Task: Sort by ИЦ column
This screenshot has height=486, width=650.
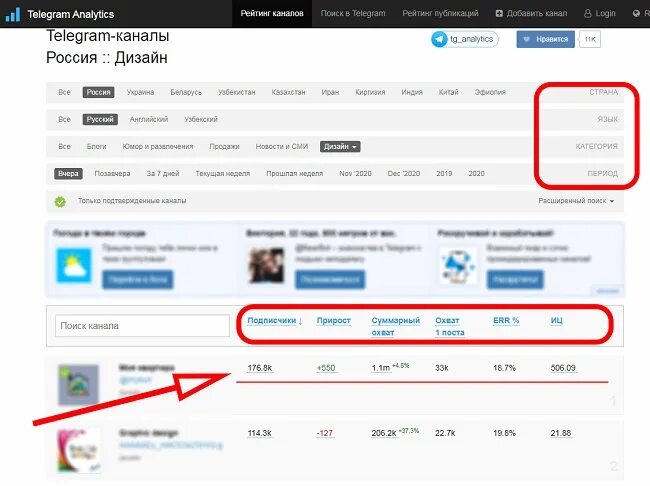Action: pyautogui.click(x=556, y=321)
